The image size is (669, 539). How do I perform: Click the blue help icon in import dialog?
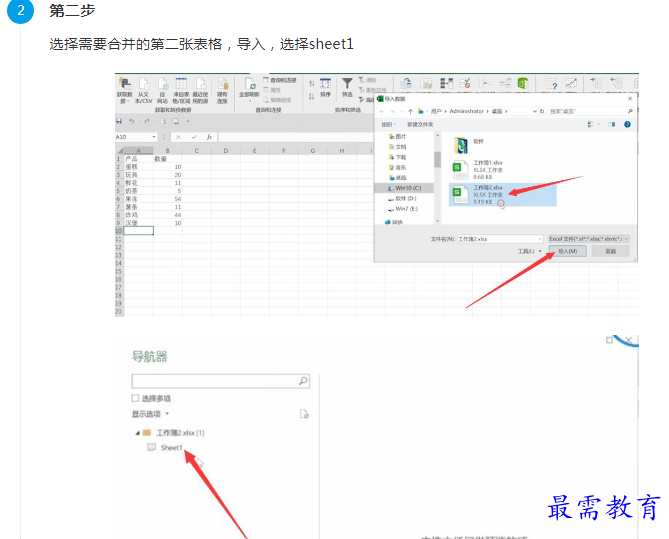pos(627,124)
